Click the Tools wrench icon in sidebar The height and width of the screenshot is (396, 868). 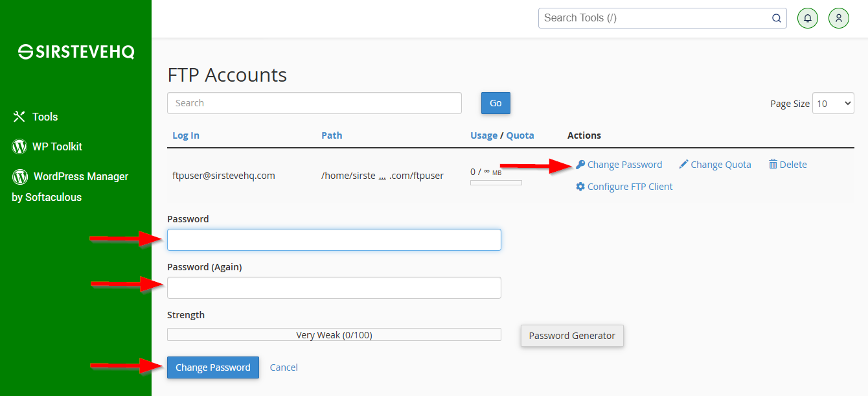tap(19, 117)
